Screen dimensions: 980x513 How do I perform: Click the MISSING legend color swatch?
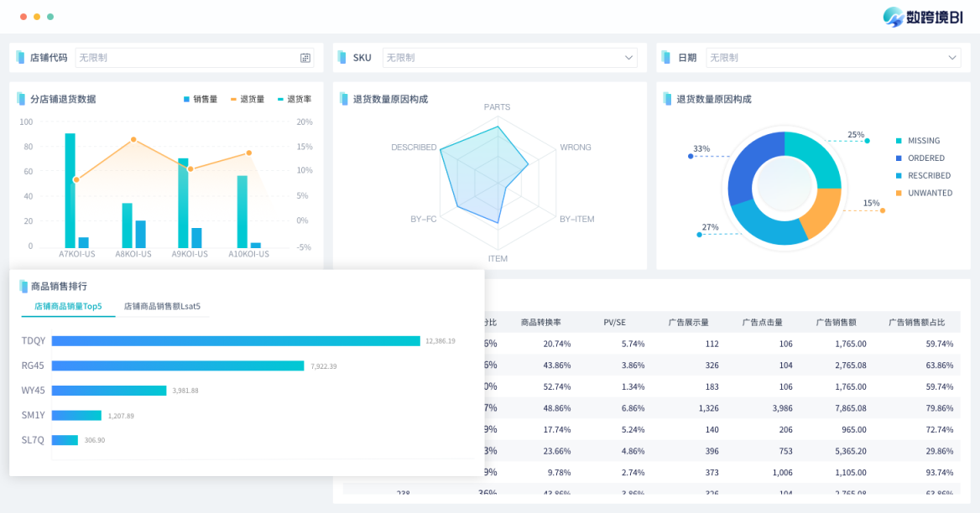[x=899, y=141]
